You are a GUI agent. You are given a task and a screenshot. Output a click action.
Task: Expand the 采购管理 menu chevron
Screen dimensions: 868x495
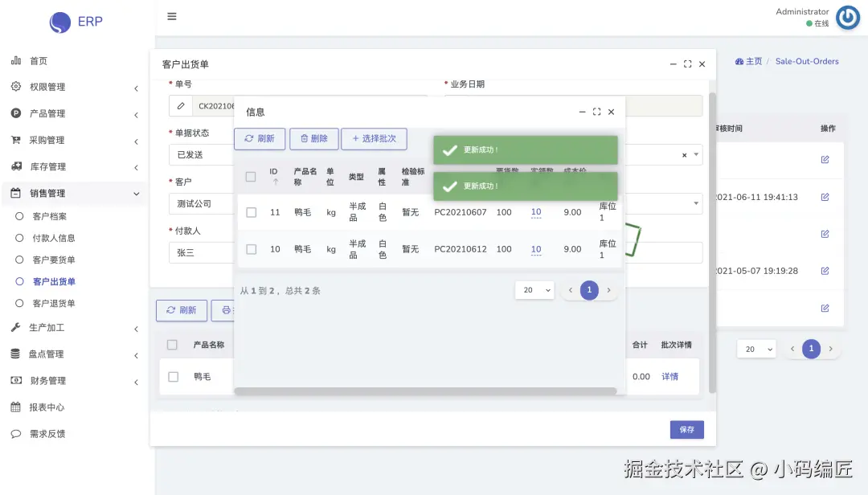click(x=136, y=141)
